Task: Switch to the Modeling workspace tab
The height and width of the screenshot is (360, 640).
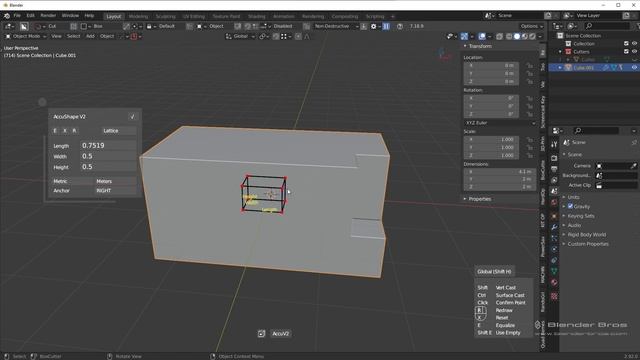Action: [x=138, y=16]
